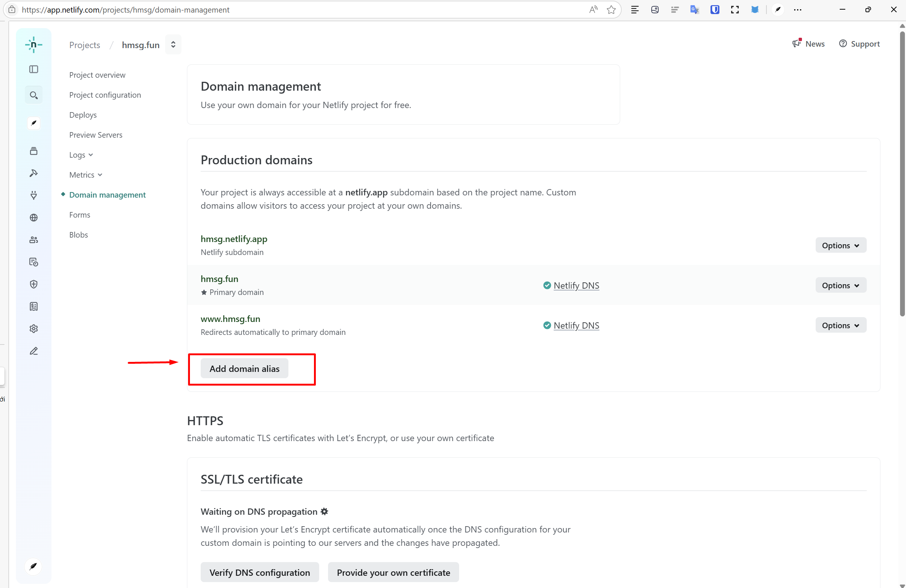
Task: Open Project configuration menu item
Action: coord(105,95)
